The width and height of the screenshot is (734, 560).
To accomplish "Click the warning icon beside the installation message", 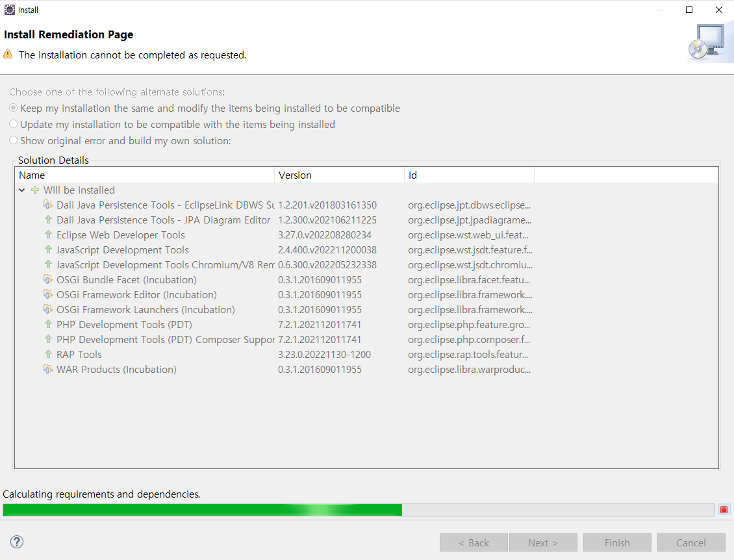I will pos(8,55).
